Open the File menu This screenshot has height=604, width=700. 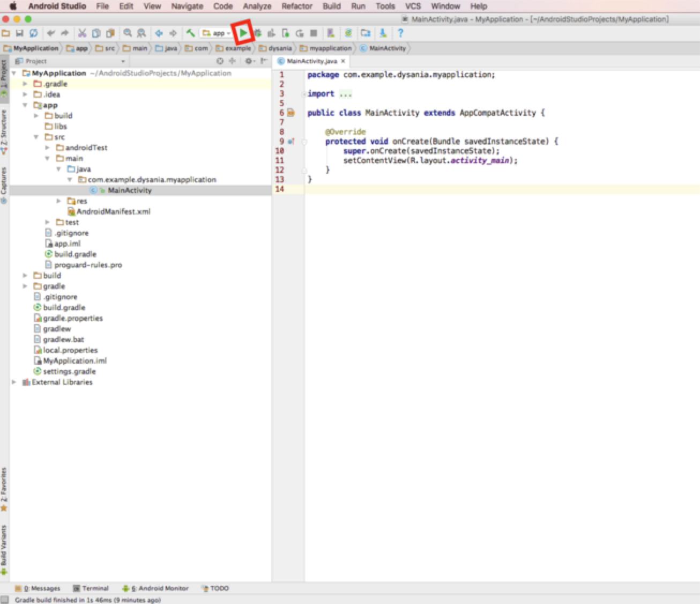click(102, 6)
